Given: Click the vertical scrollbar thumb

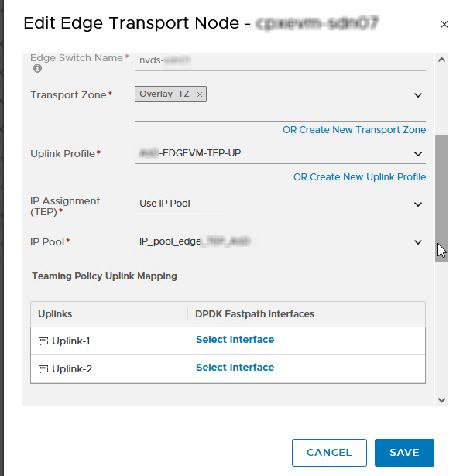Looking at the screenshot, I should tap(442, 198).
